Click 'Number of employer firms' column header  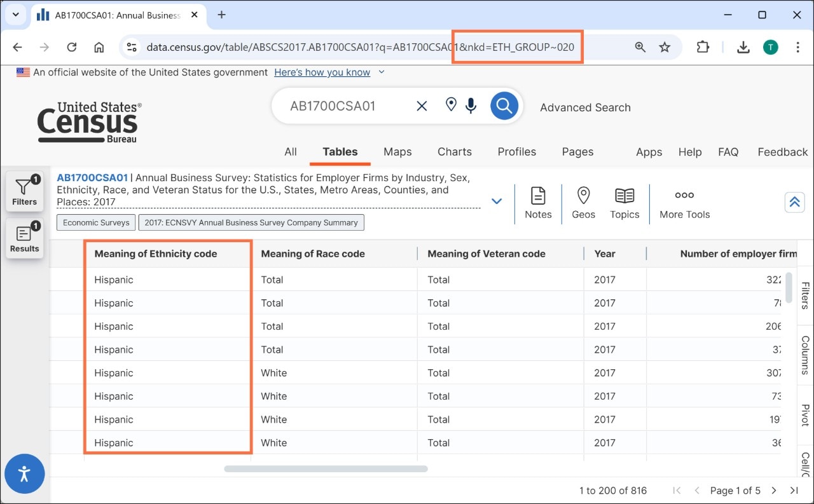coord(738,254)
